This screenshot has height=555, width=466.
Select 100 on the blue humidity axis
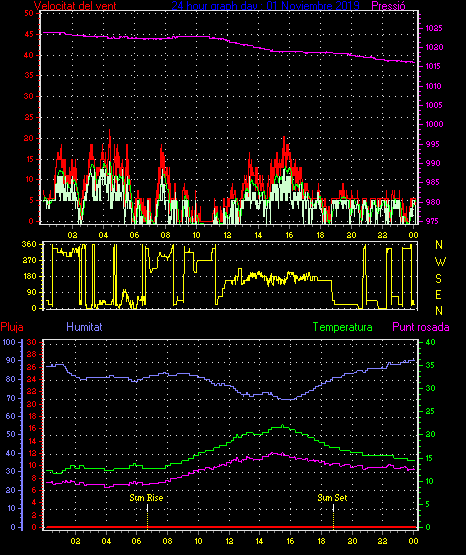[9, 342]
